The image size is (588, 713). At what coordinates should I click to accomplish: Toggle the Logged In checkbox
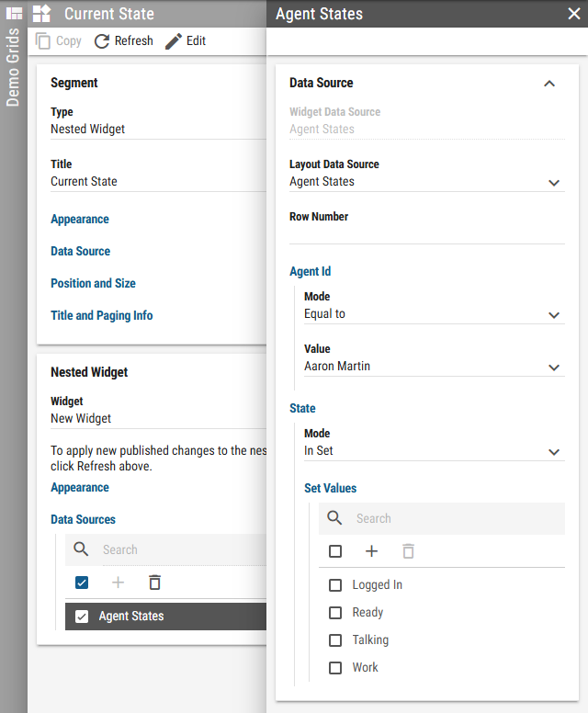335,585
